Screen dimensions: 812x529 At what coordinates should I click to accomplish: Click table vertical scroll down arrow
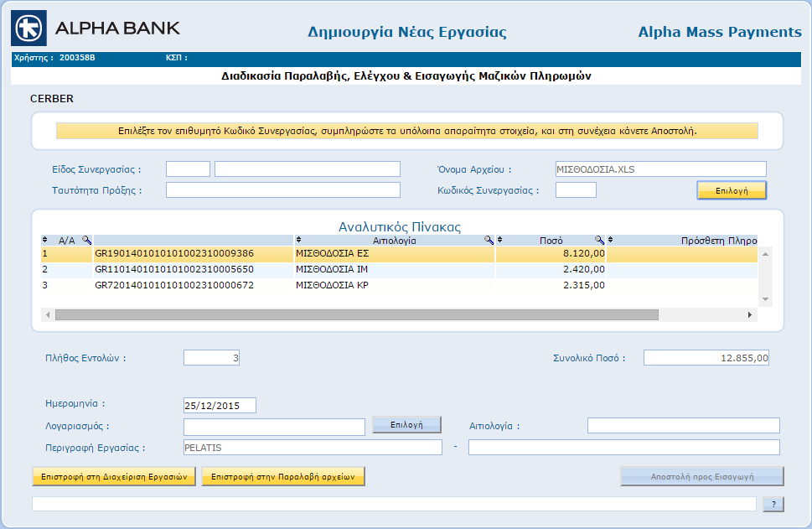[x=765, y=299]
